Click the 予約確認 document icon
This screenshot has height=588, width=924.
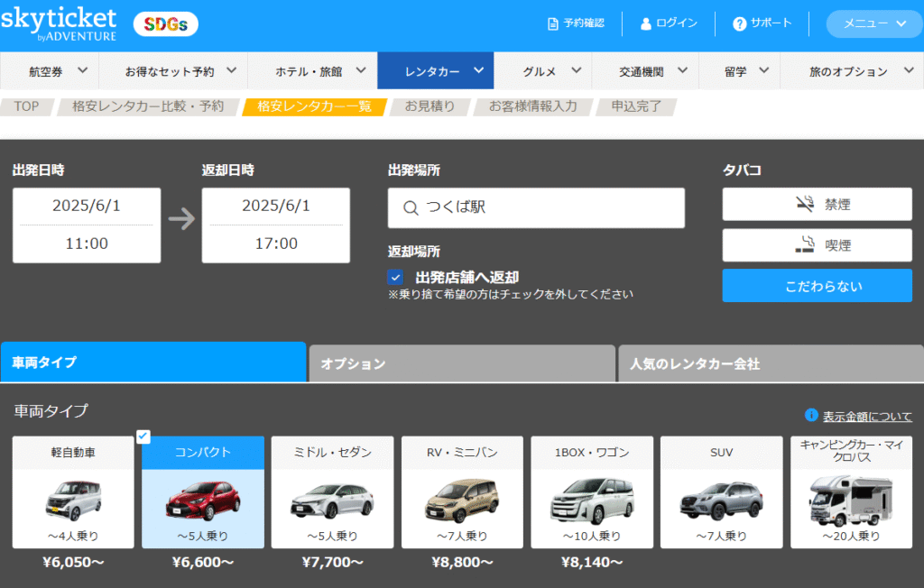[553, 23]
